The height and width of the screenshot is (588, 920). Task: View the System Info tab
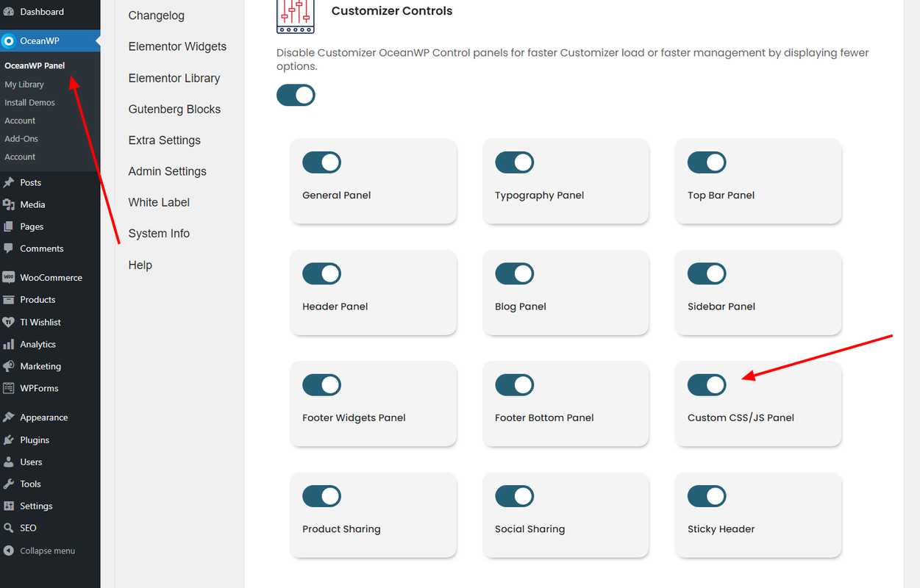pyautogui.click(x=159, y=233)
